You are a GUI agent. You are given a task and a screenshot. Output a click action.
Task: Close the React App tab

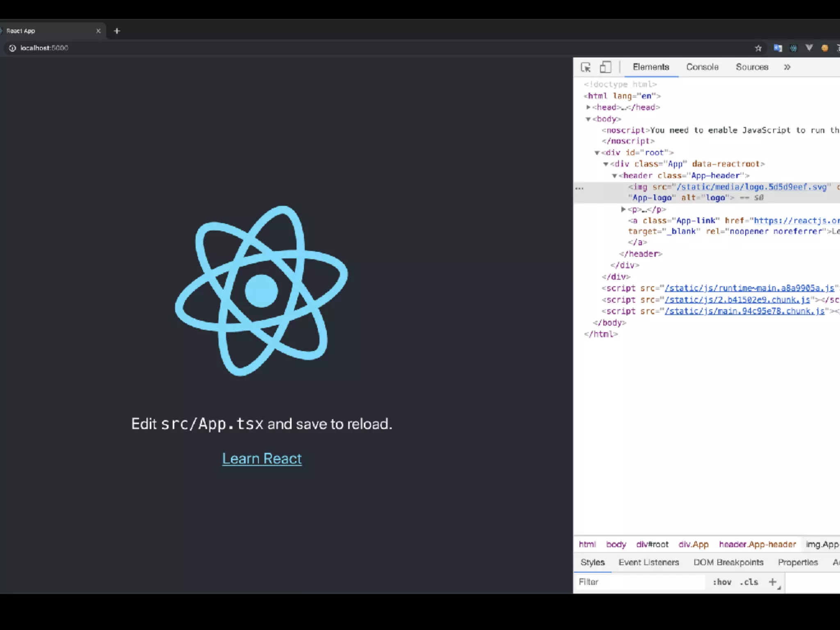tap(98, 31)
